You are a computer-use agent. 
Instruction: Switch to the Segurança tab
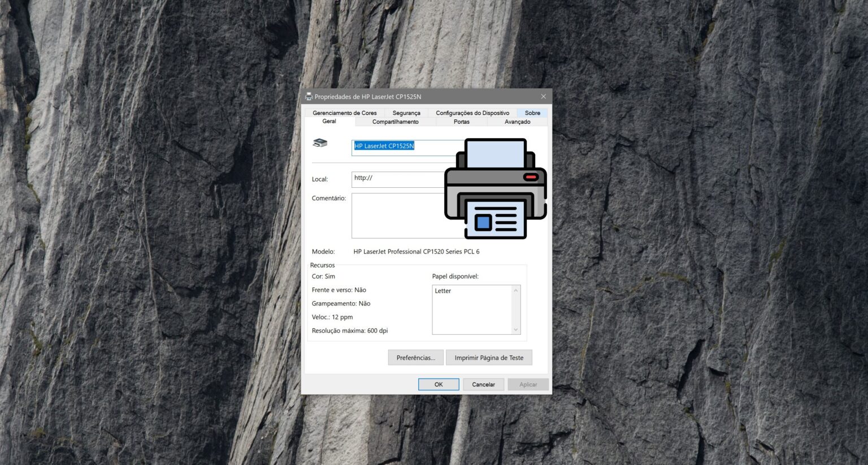pos(406,113)
